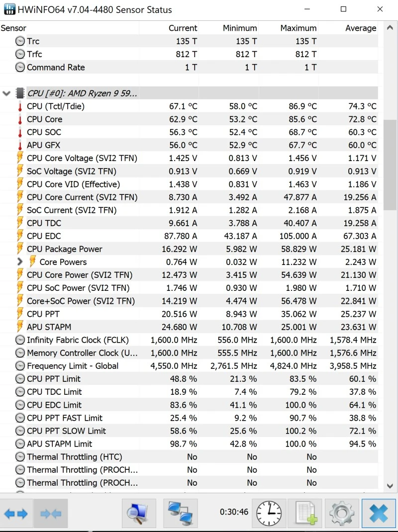Click the lightning icon beside CPU EDC

20,236
